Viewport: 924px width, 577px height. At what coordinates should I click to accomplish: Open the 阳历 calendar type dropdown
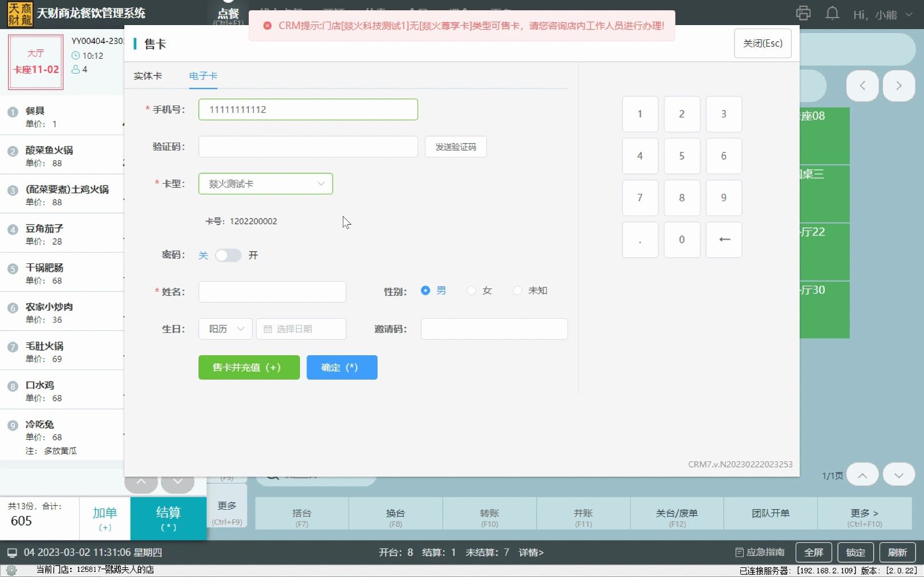point(226,329)
